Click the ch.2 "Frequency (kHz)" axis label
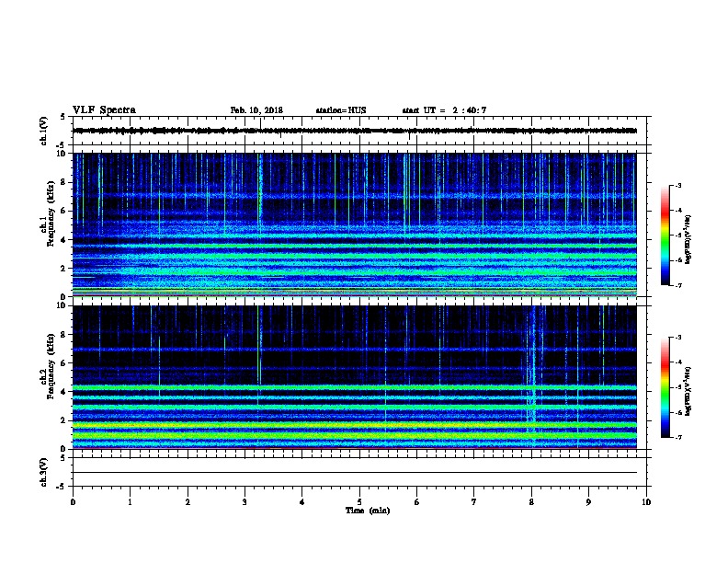This screenshot has height=563, width=728. click(51, 366)
